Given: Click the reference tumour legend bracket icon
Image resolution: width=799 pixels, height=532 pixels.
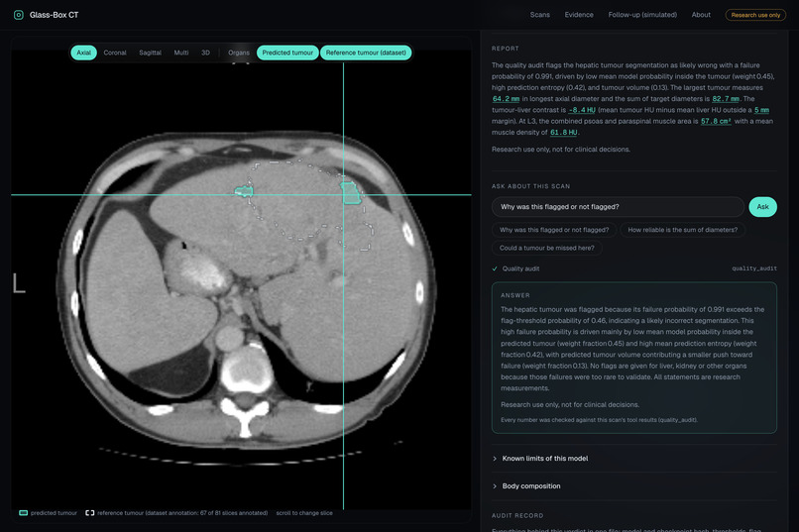Looking at the screenshot, I should click(89, 512).
